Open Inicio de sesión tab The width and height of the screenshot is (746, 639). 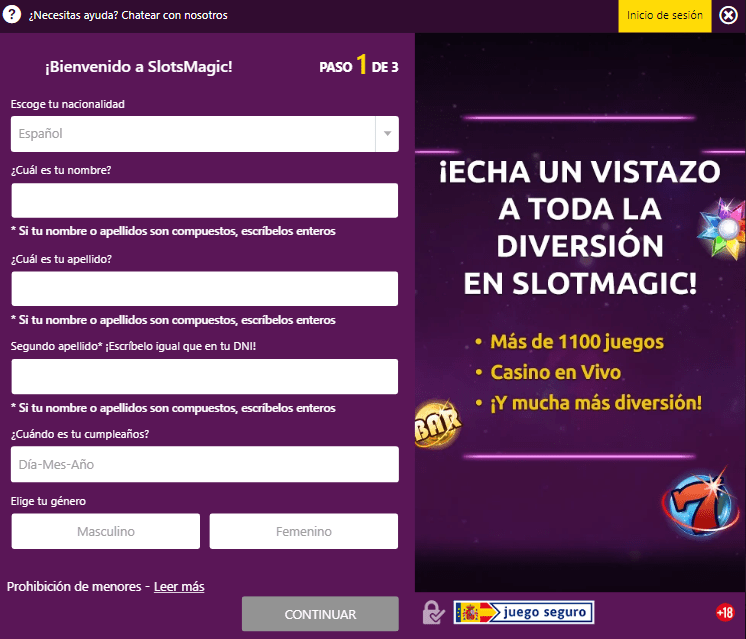tap(665, 15)
